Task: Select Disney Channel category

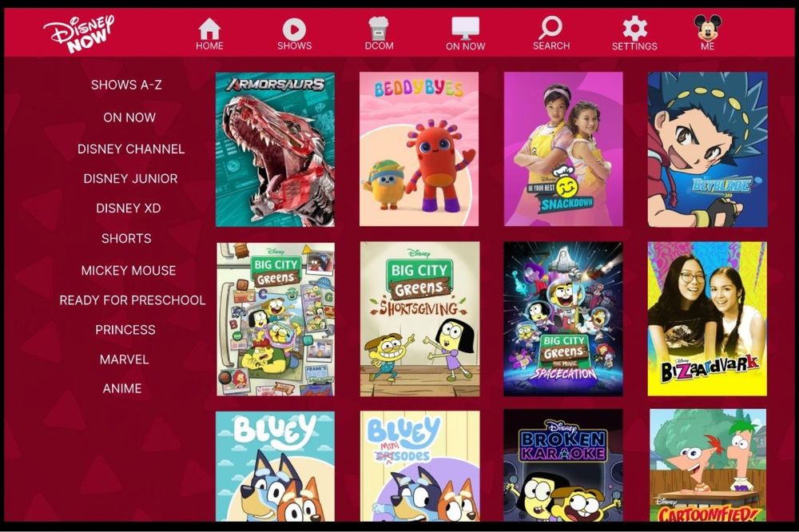Action: click(131, 149)
